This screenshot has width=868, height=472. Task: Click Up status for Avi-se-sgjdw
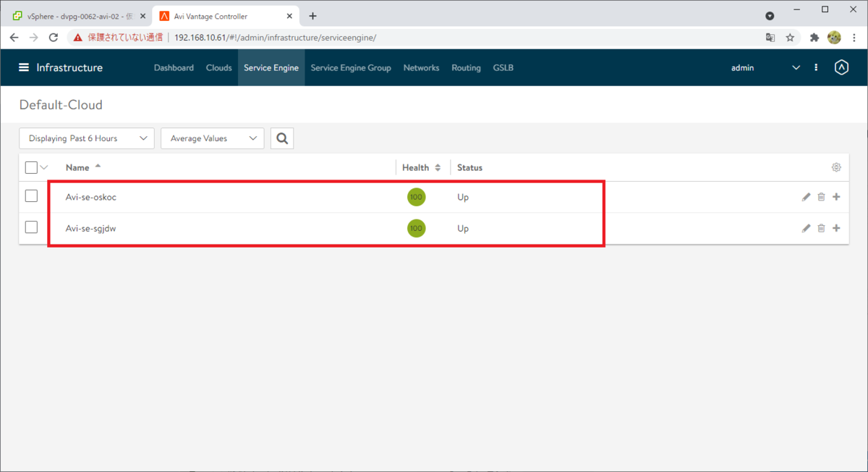463,228
